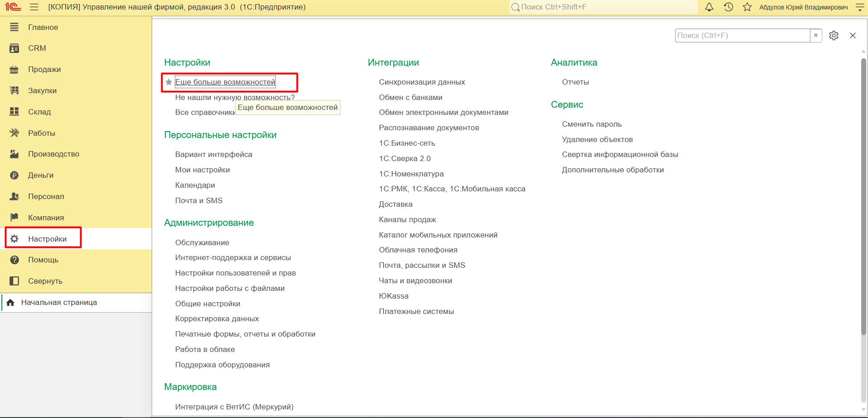Focus the global search field Ctrl+Shift+F
The height and width of the screenshot is (418, 868).
coord(603,7)
